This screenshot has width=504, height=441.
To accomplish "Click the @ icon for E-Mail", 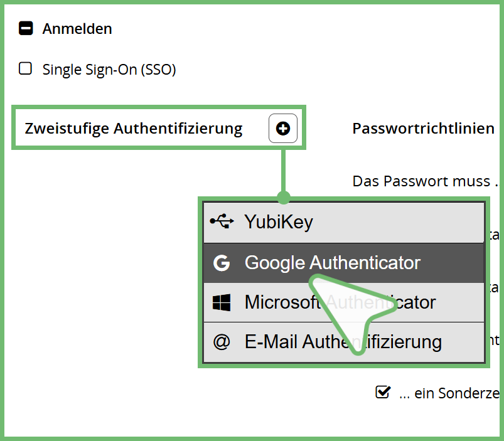I will pyautogui.click(x=222, y=343).
